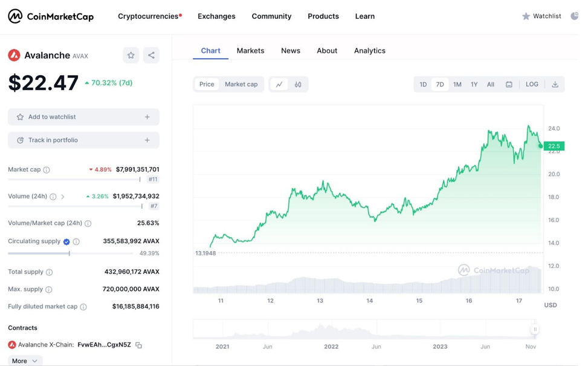Screen dimensions: 588x366
Task: Open the Exchanges menu
Action: tap(216, 16)
